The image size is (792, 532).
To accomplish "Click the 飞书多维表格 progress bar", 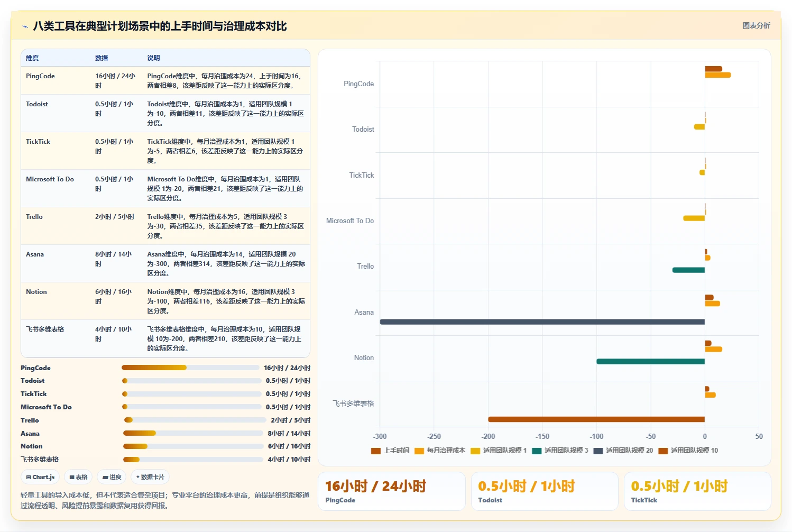I will [193, 460].
